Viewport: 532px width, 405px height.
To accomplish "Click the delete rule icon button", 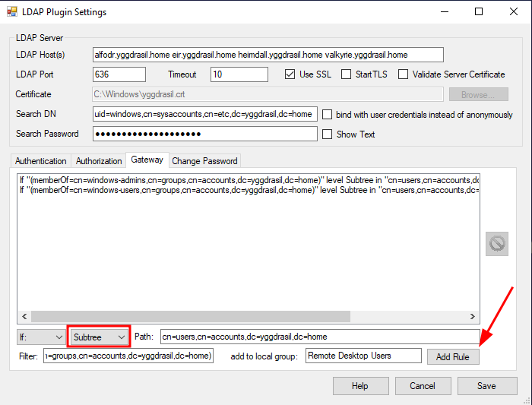I will 497,244.
